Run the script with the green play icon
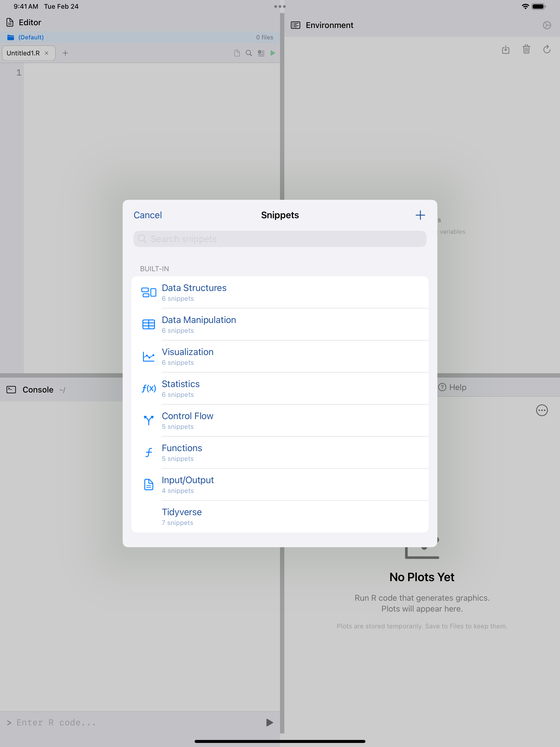 pos(273,53)
